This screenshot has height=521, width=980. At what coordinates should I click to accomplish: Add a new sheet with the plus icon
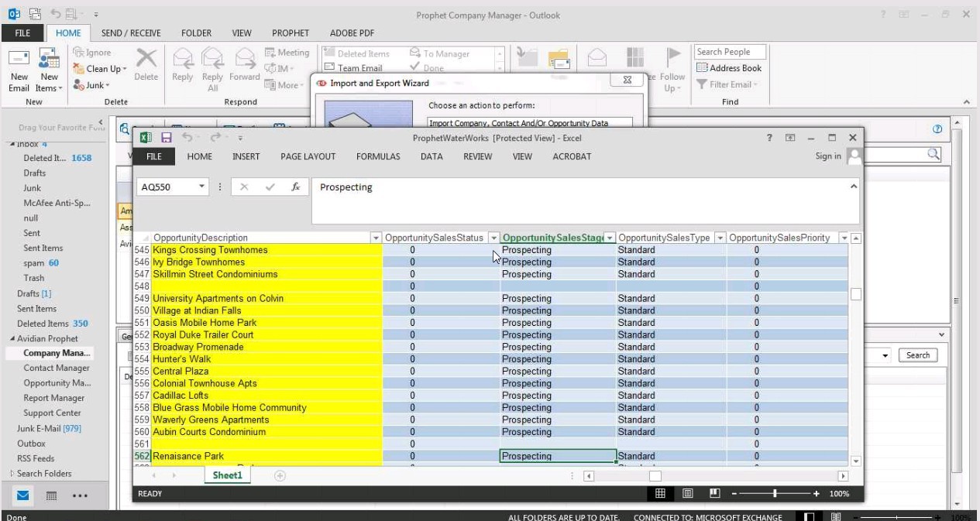click(280, 475)
